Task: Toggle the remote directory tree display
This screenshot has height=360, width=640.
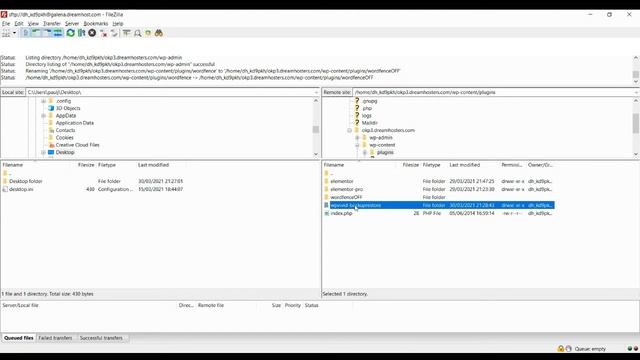Action: click(x=47, y=33)
